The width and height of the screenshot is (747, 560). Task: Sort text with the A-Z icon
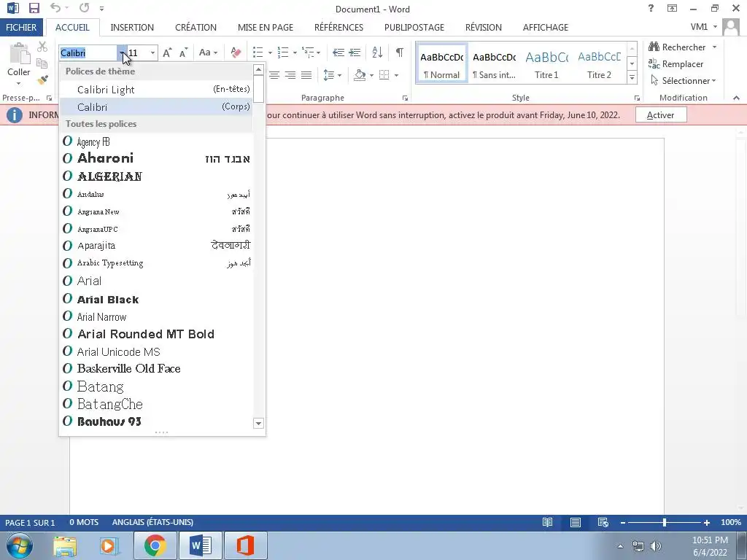point(377,52)
